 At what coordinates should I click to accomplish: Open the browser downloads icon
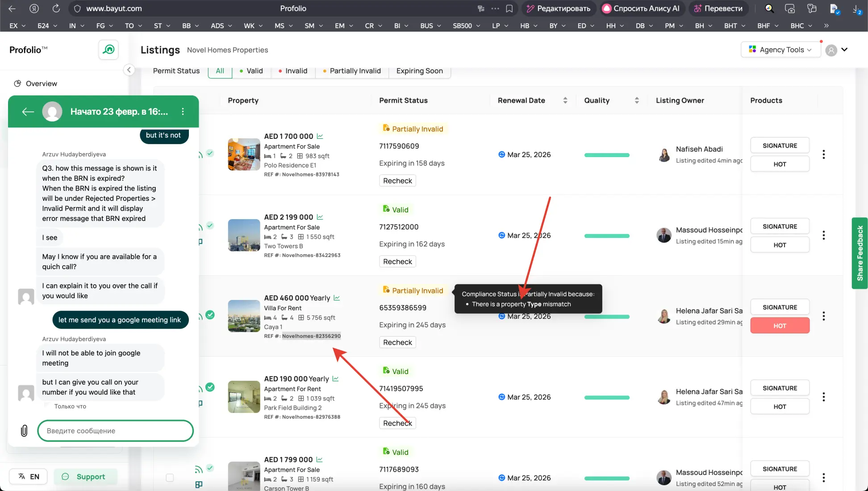pos(856,8)
